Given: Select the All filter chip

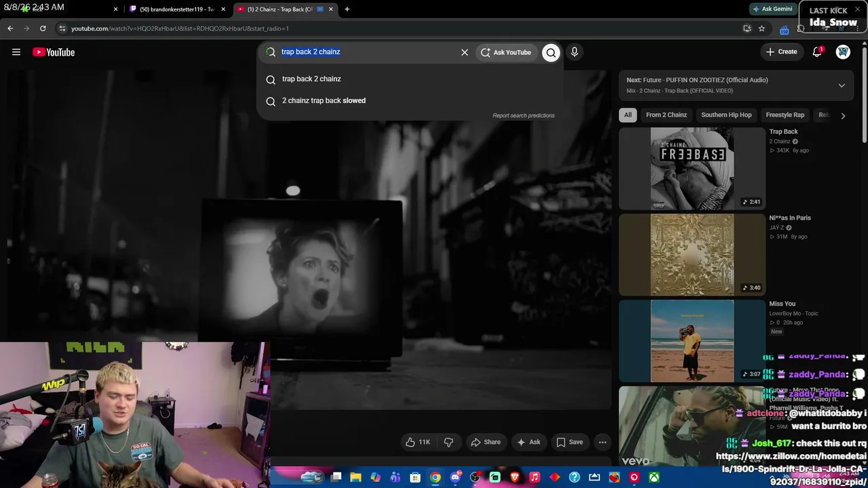Looking at the screenshot, I should click(x=628, y=115).
